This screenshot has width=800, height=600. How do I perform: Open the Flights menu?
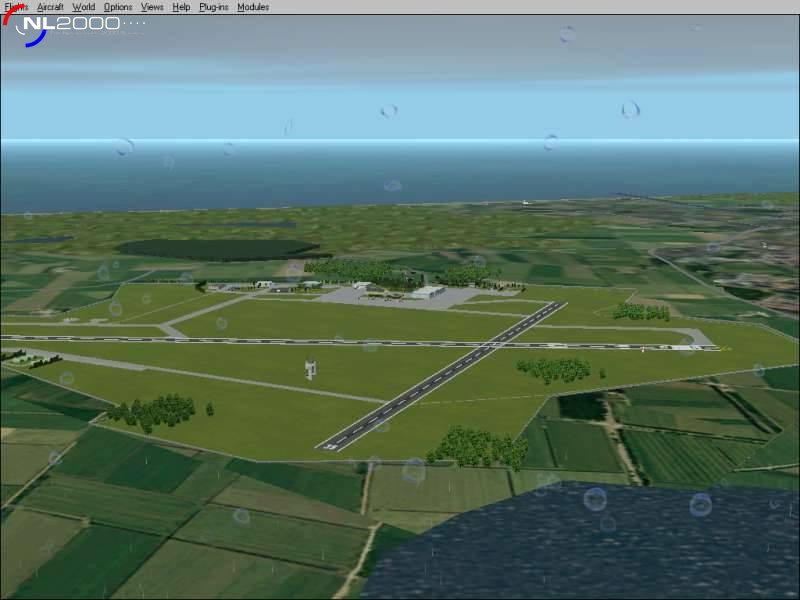16,7
